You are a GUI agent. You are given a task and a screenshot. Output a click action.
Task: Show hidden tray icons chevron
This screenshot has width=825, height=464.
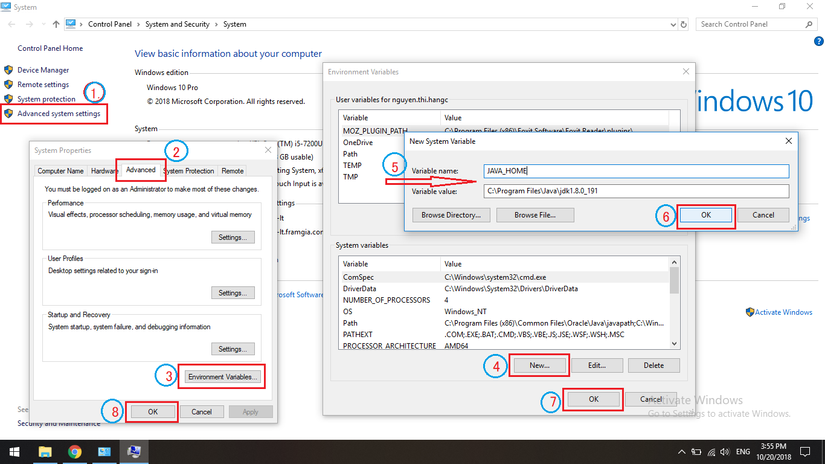(681, 452)
